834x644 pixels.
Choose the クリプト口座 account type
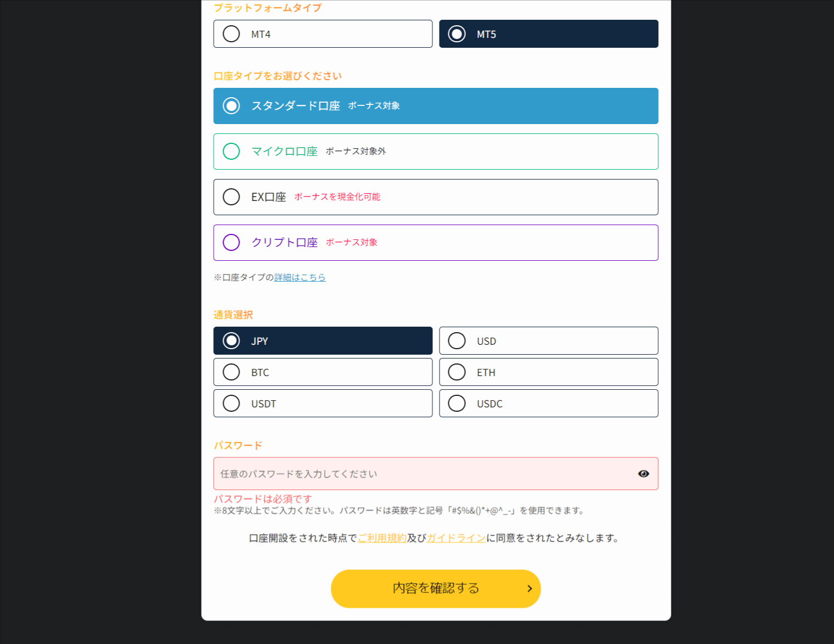click(436, 242)
